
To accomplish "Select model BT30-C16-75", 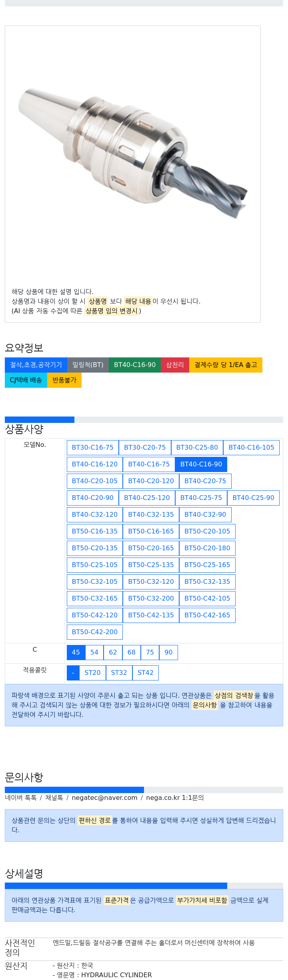I will point(93,447).
